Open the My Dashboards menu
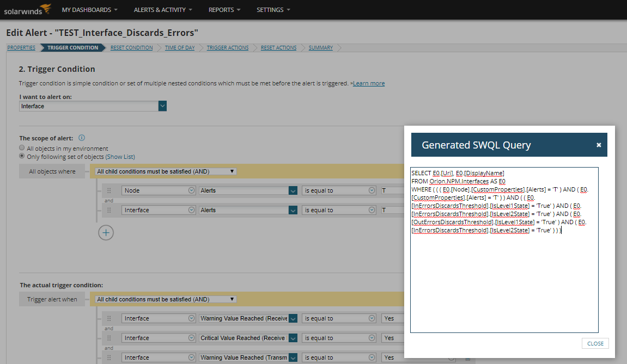This screenshot has width=627, height=364. 89,10
